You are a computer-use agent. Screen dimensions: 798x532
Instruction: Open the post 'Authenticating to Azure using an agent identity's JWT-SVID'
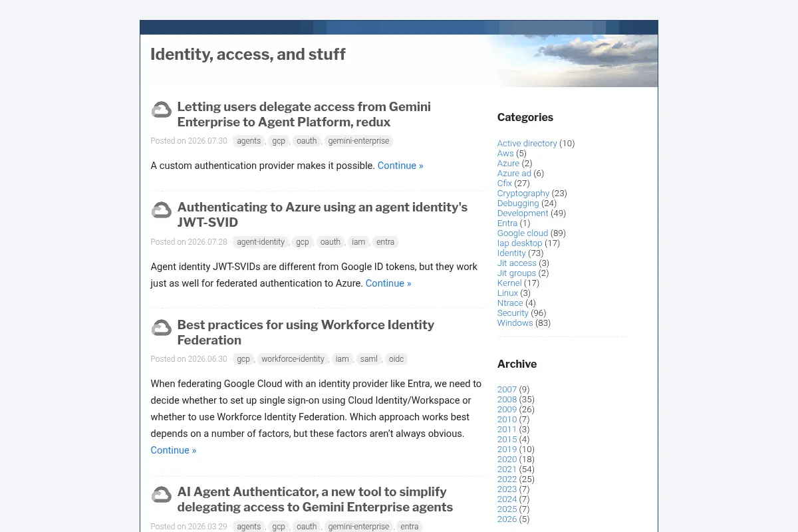[x=323, y=215]
